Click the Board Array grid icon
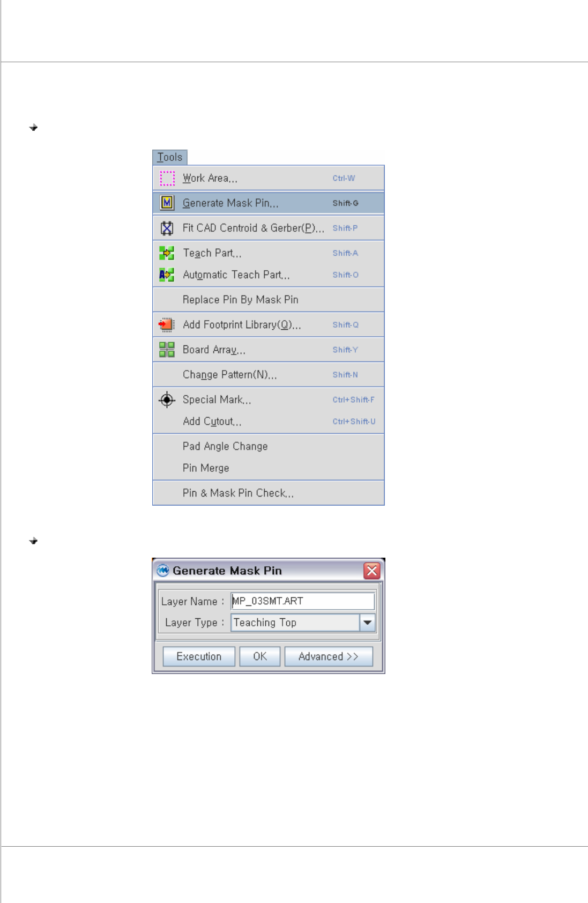This screenshot has height=903, width=588. pyautogui.click(x=167, y=350)
